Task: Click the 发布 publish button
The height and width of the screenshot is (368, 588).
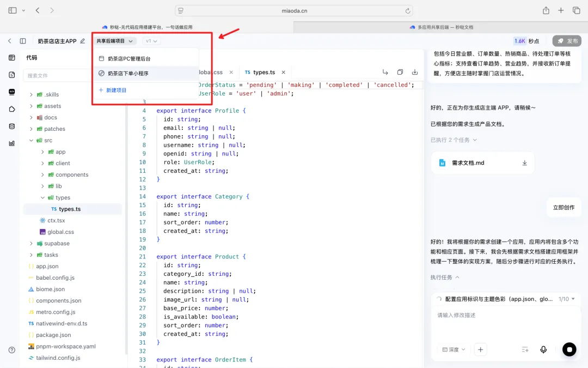Action: tap(567, 41)
